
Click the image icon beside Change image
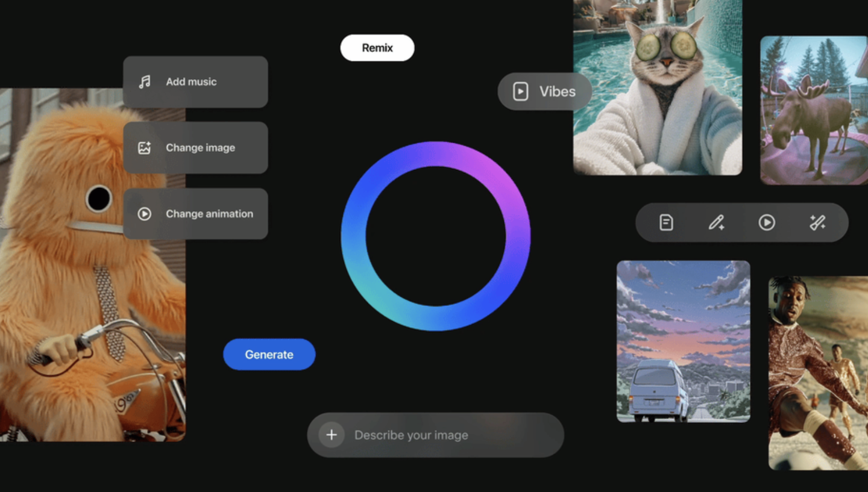[x=144, y=147]
